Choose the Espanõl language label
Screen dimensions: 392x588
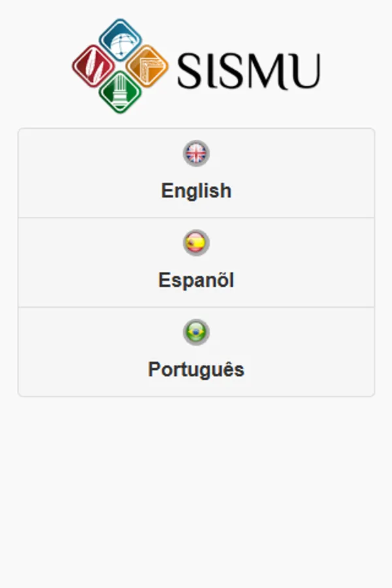tap(196, 280)
